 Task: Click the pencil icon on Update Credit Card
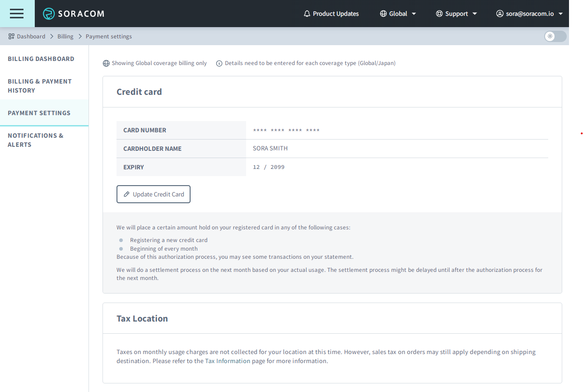point(126,194)
